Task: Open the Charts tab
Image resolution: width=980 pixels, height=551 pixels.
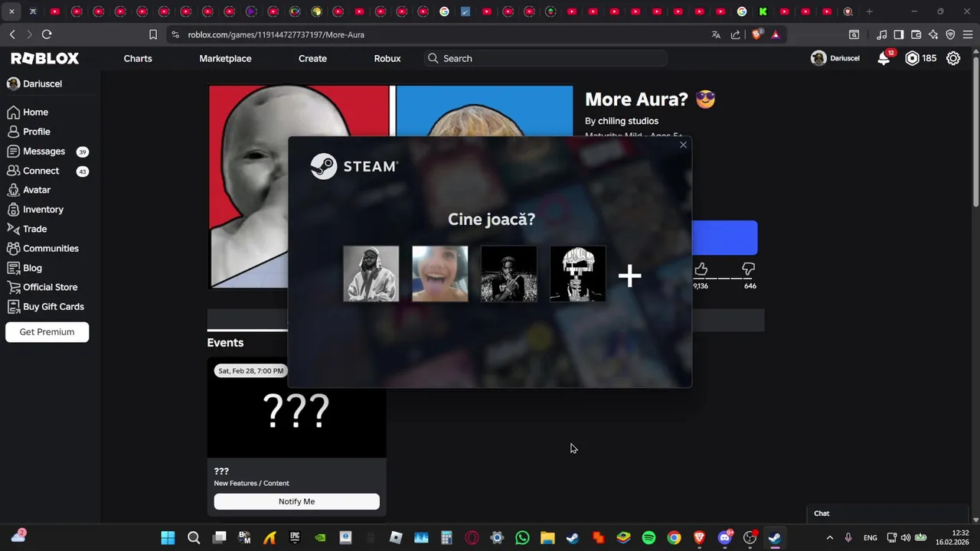Action: [138, 58]
